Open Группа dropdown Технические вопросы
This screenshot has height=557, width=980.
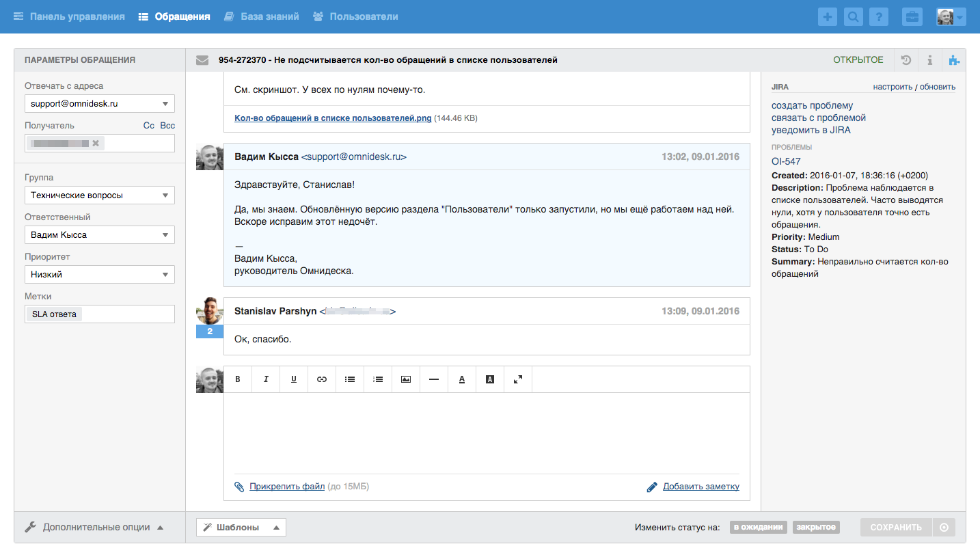coord(100,195)
